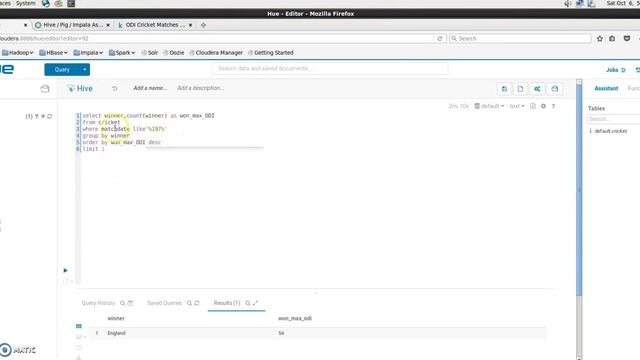Viewport: 640px width, 360px height.
Task: Open Impala bookmarks folder dropdown
Action: 88,53
